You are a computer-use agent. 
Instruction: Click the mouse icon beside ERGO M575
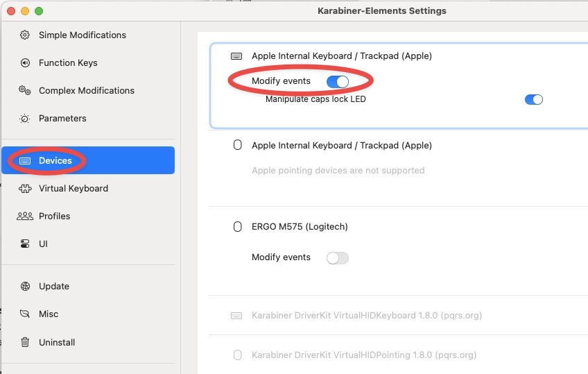click(x=237, y=227)
